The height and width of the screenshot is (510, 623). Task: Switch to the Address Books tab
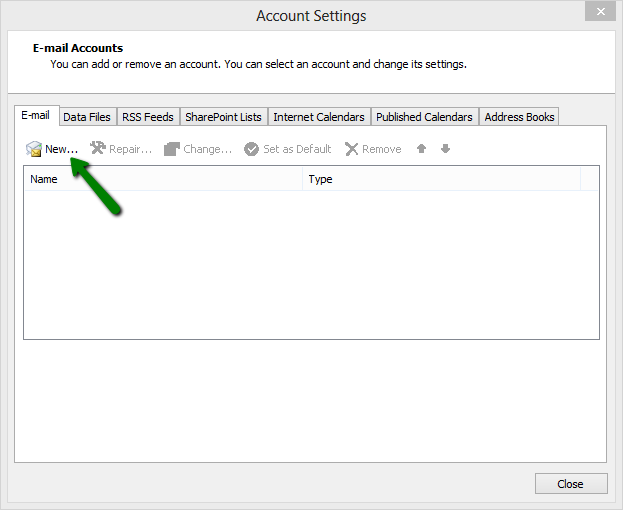519,117
